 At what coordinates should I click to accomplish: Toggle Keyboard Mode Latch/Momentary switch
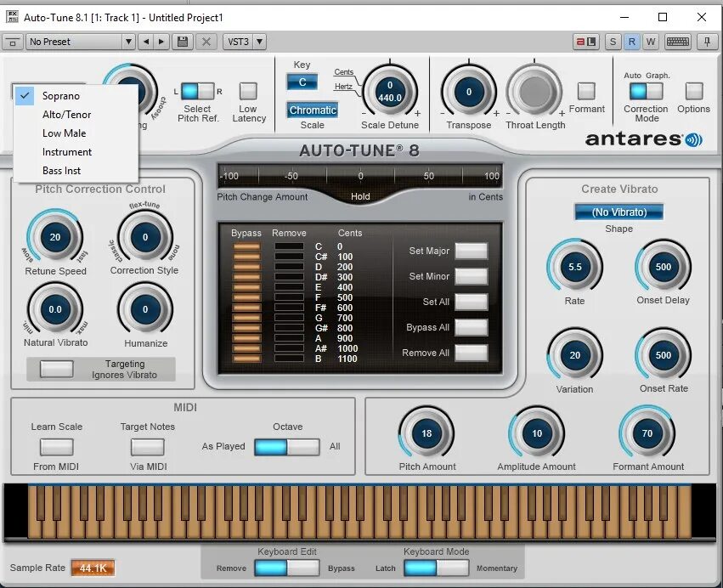[x=436, y=568]
